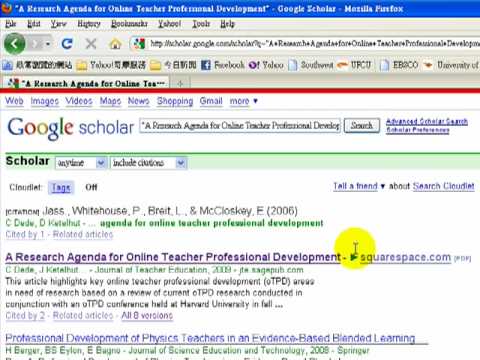Image resolution: width=480 pixels, height=360 pixels.
Task: Open the Edit menu
Action: [x=34, y=24]
